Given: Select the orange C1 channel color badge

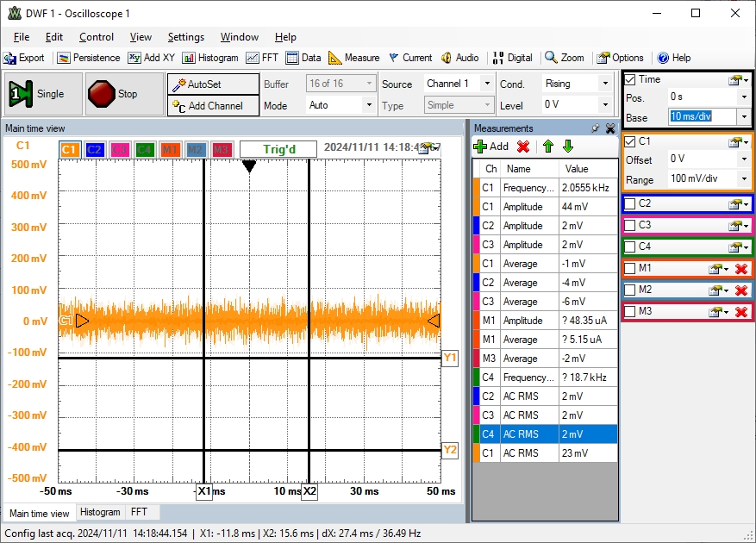Looking at the screenshot, I should [70, 150].
